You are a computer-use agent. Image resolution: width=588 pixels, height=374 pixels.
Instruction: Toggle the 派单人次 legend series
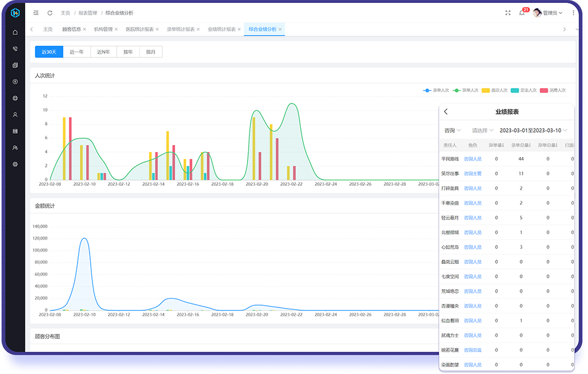coord(465,90)
